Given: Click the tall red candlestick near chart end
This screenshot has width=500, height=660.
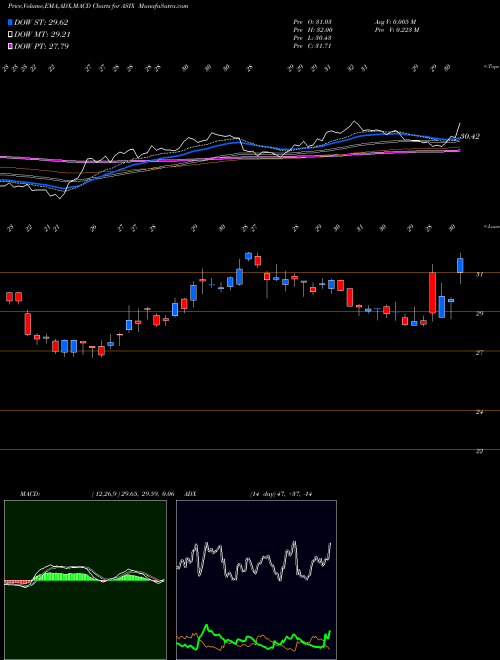Looking at the screenshot, I should [432, 293].
